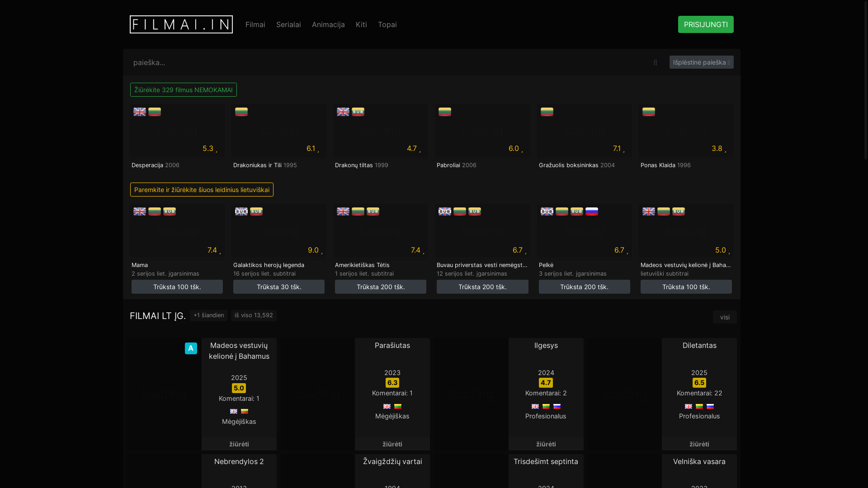Click the '+1 šiandien' badge
The image size is (868, 488).
[x=208, y=315]
